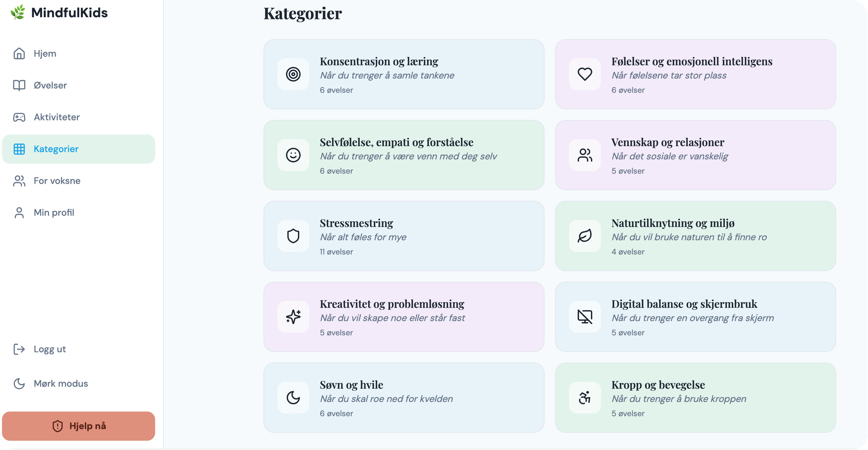Click the accessibility icon for Kropp og bevegelse
868x450 pixels.
click(x=585, y=397)
